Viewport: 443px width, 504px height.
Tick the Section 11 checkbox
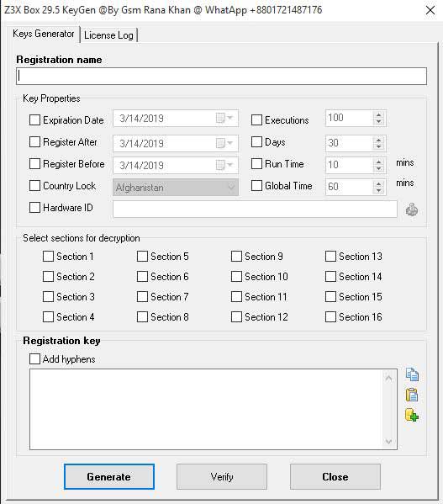coord(236,297)
